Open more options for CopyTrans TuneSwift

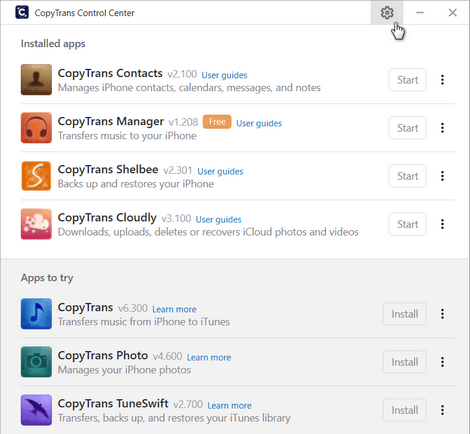pos(442,410)
